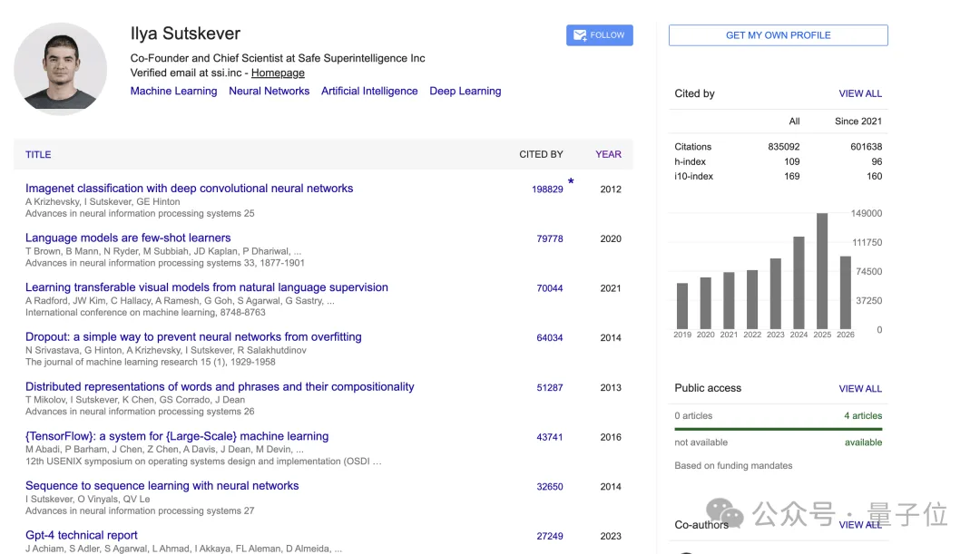This screenshot has width=980, height=554.
Task: Open Imagenet classification paper
Action: [189, 188]
